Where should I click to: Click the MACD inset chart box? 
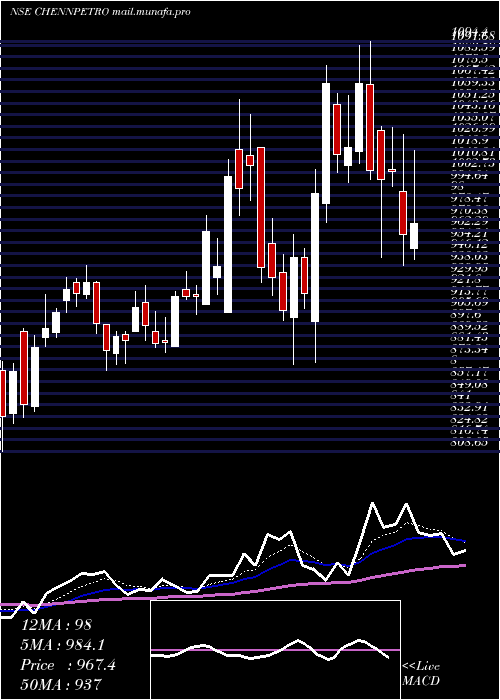tap(275, 650)
